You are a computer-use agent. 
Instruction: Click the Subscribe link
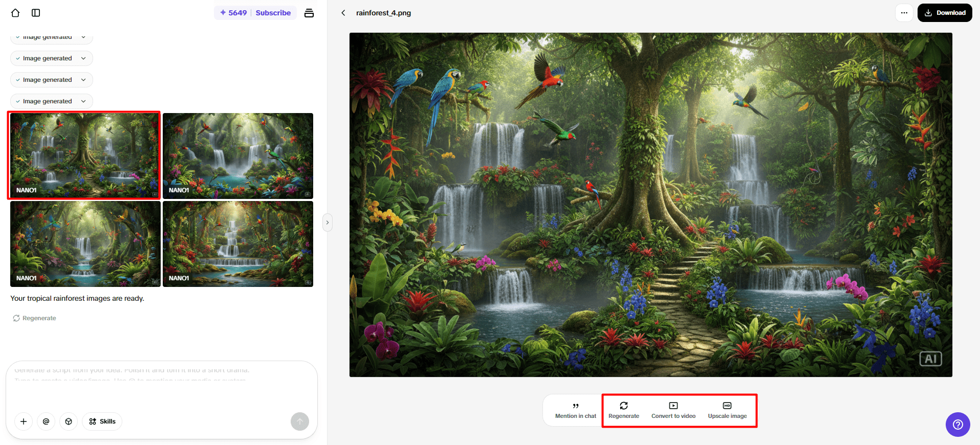point(273,13)
